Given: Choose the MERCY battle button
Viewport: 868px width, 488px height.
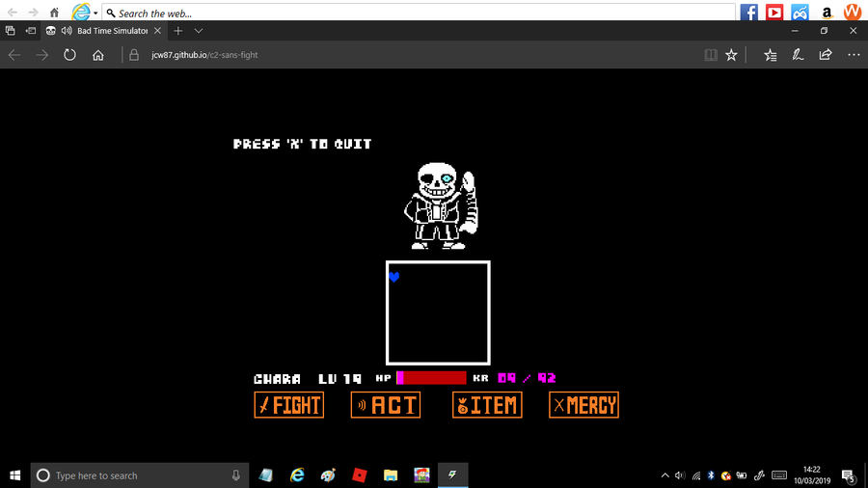Looking at the screenshot, I should 584,405.
